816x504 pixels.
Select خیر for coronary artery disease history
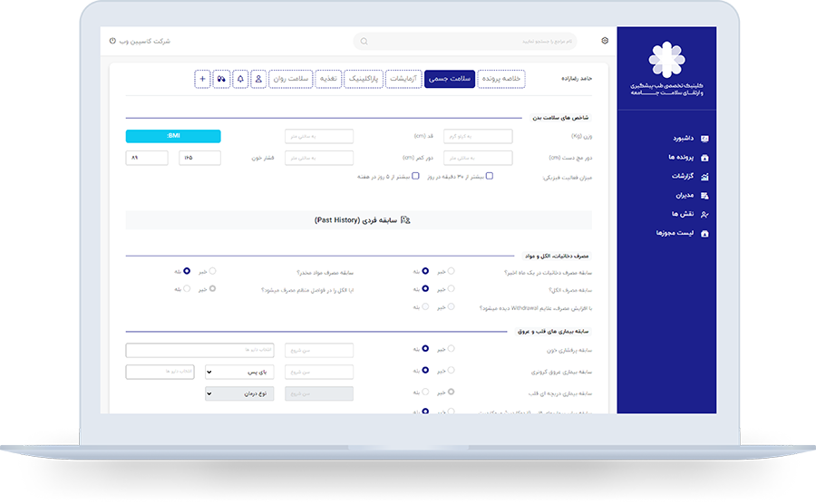[x=451, y=370]
